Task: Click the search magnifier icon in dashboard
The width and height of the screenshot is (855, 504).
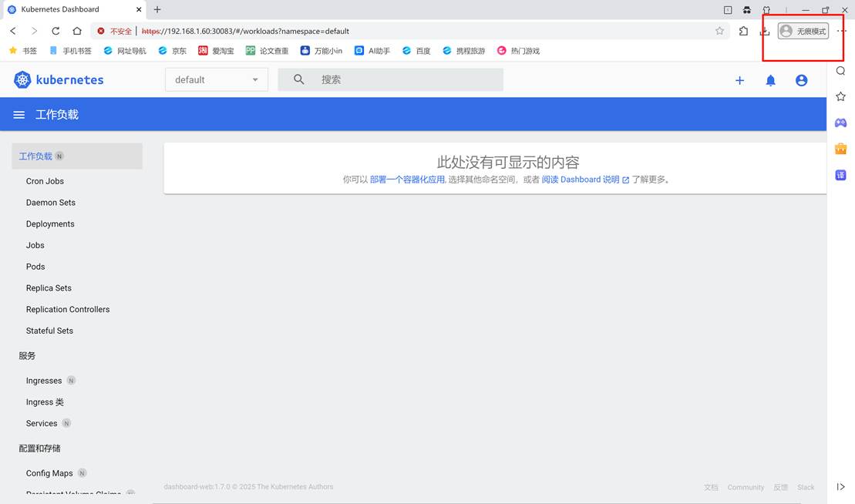Action: point(299,79)
